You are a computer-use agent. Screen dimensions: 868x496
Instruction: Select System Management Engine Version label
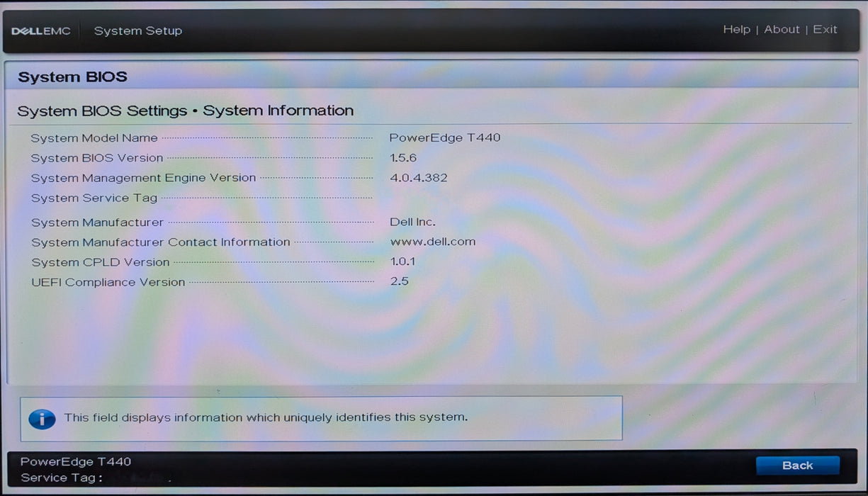coord(143,178)
